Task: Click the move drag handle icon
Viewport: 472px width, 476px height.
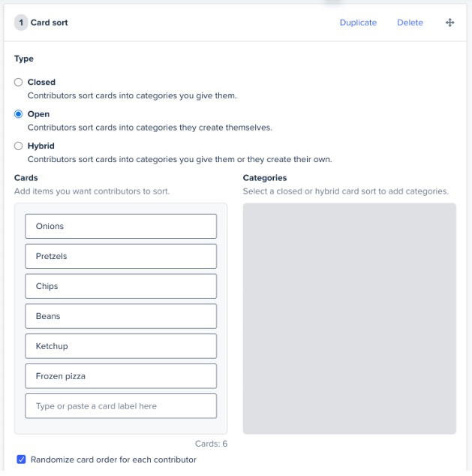Action: (449, 23)
